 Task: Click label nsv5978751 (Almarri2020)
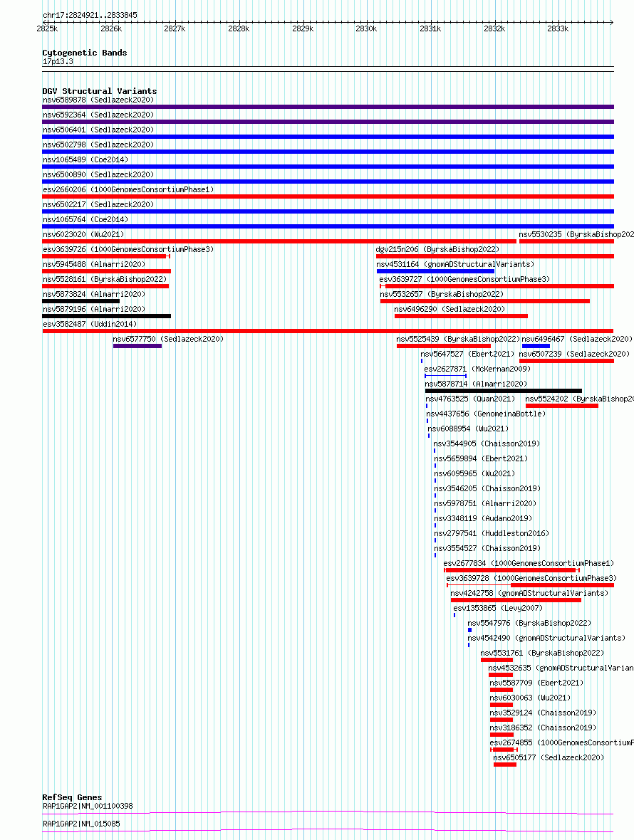point(485,505)
